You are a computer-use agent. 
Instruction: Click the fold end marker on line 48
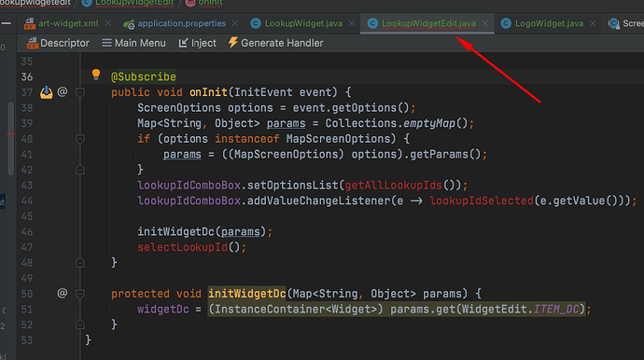[80, 263]
